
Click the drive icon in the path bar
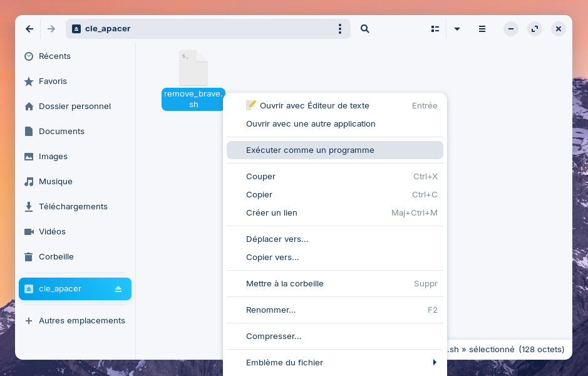(76, 29)
